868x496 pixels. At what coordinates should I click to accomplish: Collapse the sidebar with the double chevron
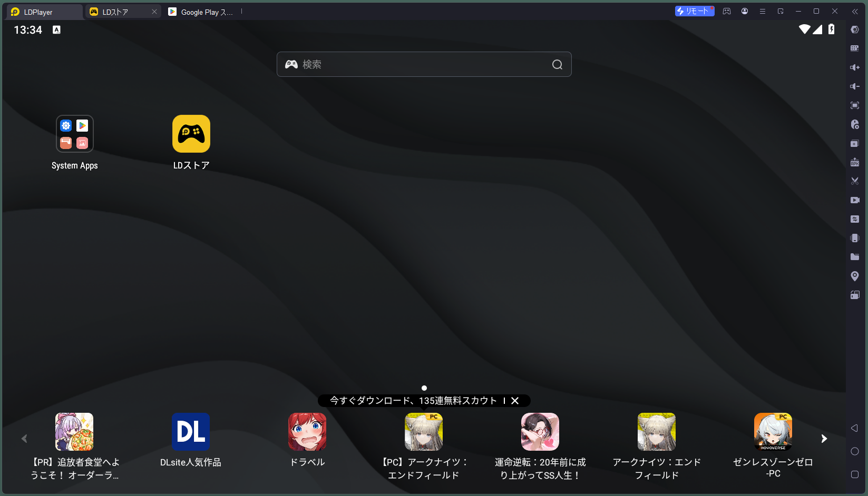(855, 11)
